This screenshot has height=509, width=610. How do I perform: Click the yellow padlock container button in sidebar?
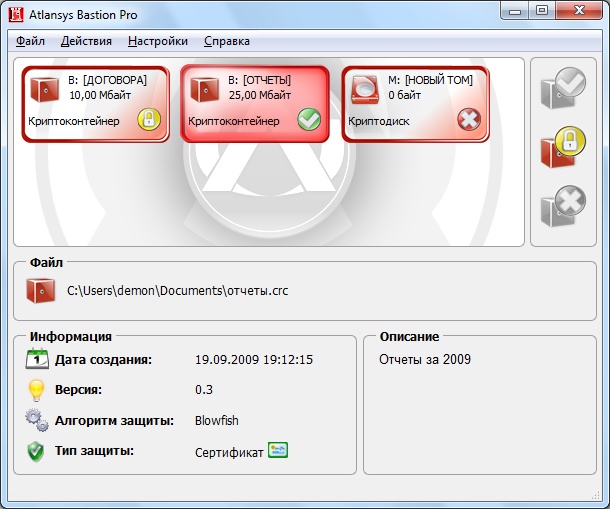(562, 149)
